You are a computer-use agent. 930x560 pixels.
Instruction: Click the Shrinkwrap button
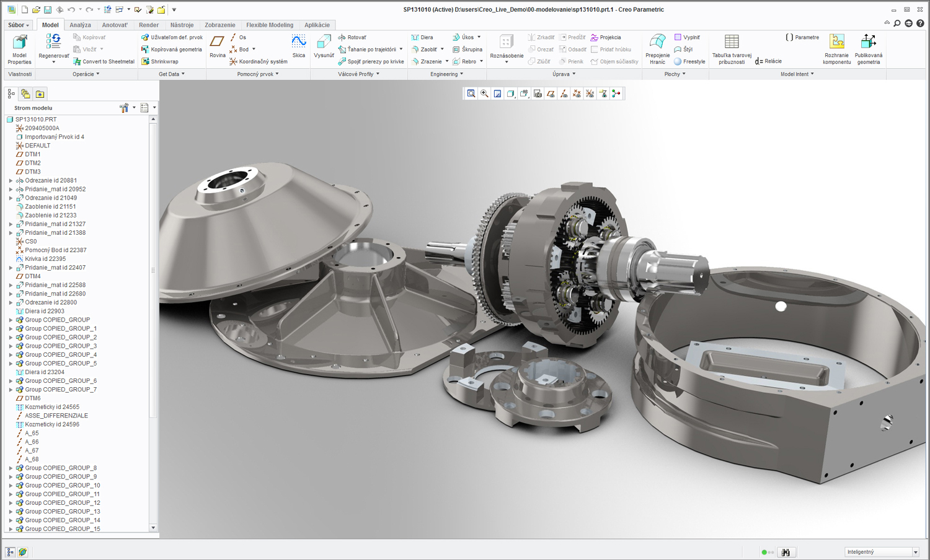coord(164,62)
